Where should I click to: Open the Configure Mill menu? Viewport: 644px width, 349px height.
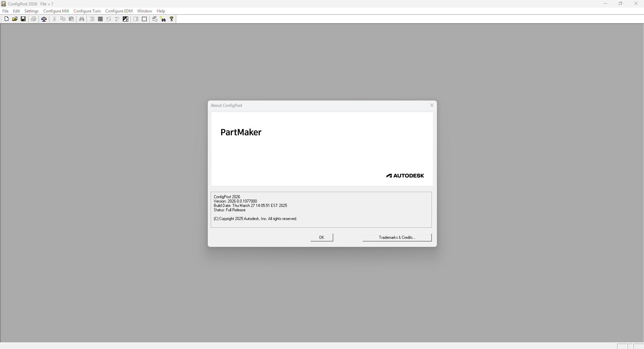coord(56,11)
